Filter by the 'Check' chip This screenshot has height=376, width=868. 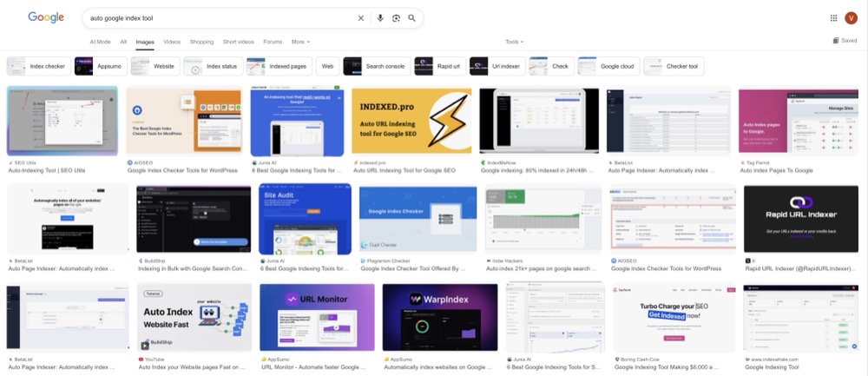tap(551, 67)
